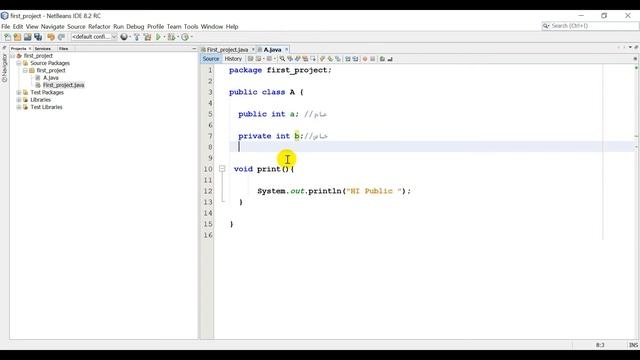Collapse the first_project package node
640x360 pixels.
pyautogui.click(x=25, y=71)
